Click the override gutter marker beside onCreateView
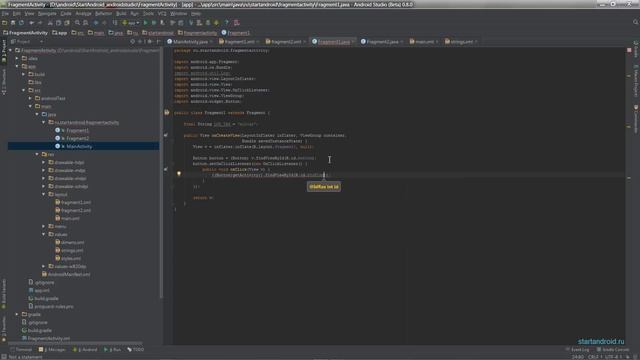This screenshot has height=360, width=640. pos(166,135)
